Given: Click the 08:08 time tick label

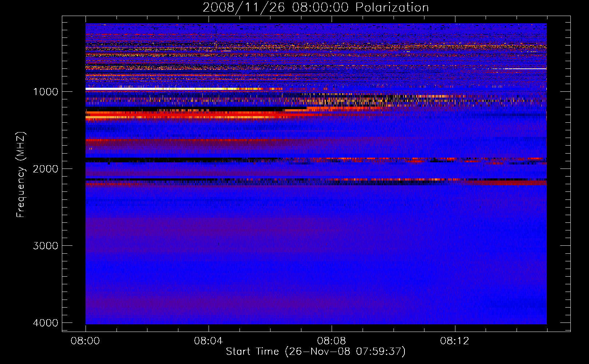Looking at the screenshot, I should 332,341.
